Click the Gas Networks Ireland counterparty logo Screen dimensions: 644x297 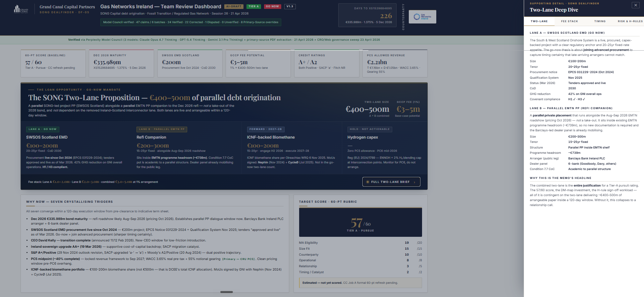422,17
